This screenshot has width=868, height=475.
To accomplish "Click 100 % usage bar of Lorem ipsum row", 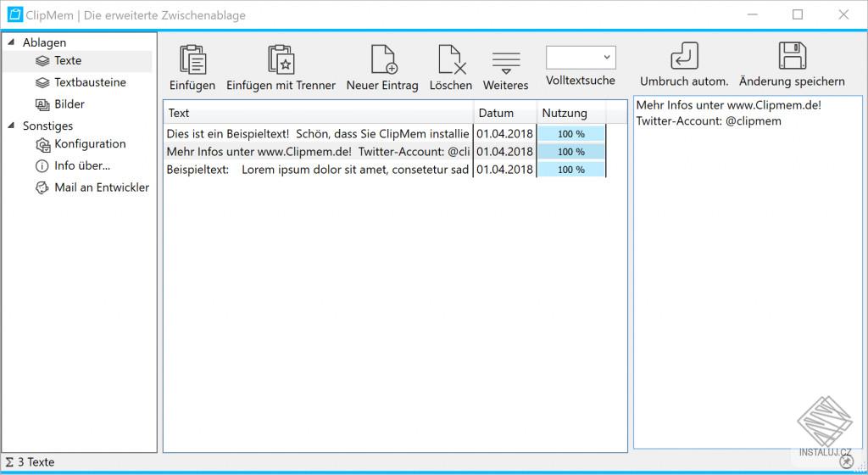I will point(571,170).
